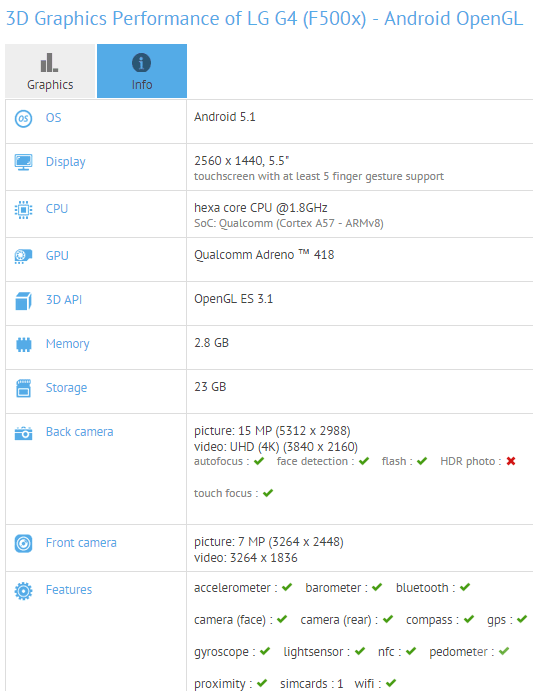Click the autofocus green checkmark
The width and height of the screenshot is (533, 691).
point(259,461)
